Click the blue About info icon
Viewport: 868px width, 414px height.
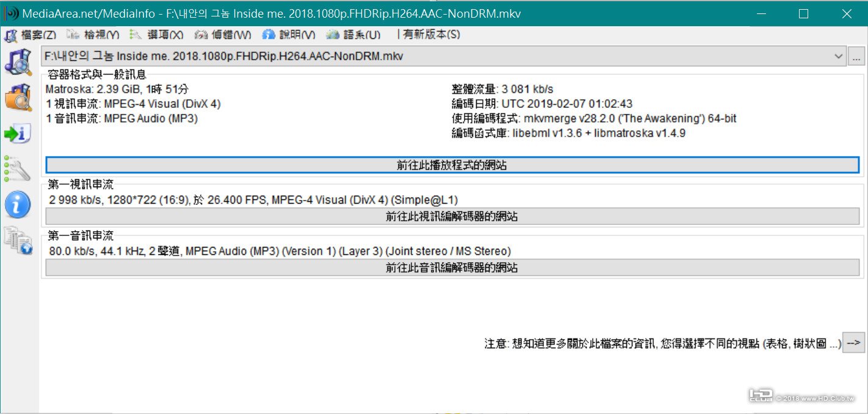(18, 205)
